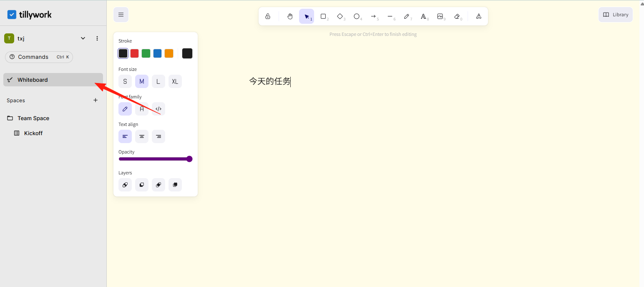
Task: Open the extra shapes tools menu
Action: (479, 16)
